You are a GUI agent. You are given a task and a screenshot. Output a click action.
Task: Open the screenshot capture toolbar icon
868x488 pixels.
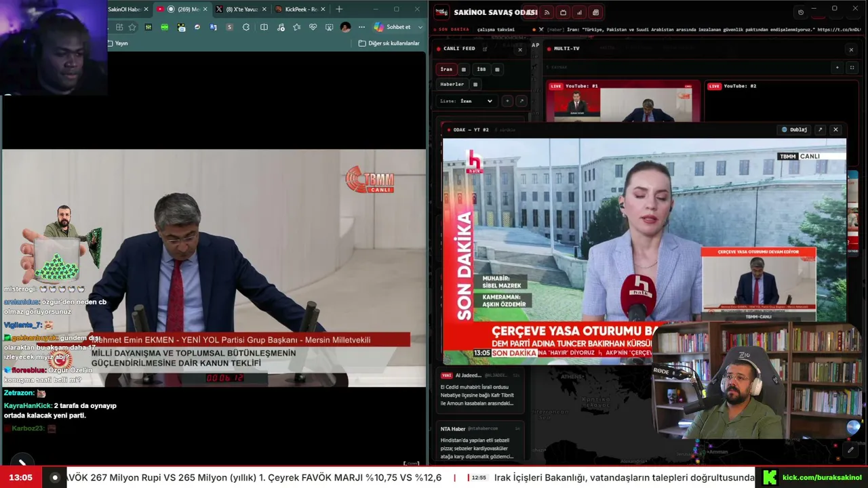coord(330,27)
